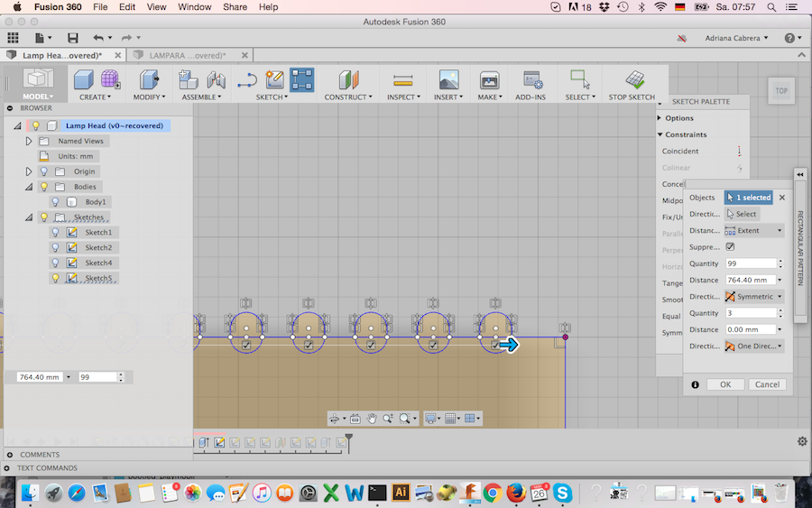Click the Undo arrow icon
The width and height of the screenshot is (812, 508).
point(98,37)
